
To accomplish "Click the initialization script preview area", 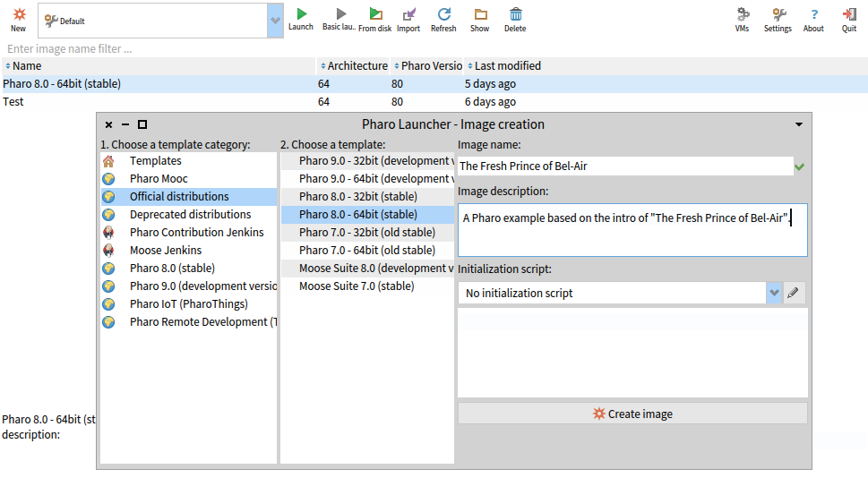I will (x=632, y=353).
